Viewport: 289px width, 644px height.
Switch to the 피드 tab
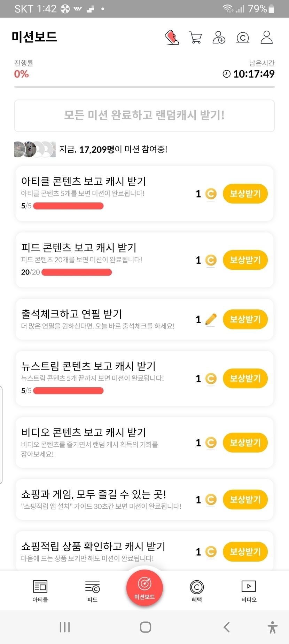pos(92,591)
